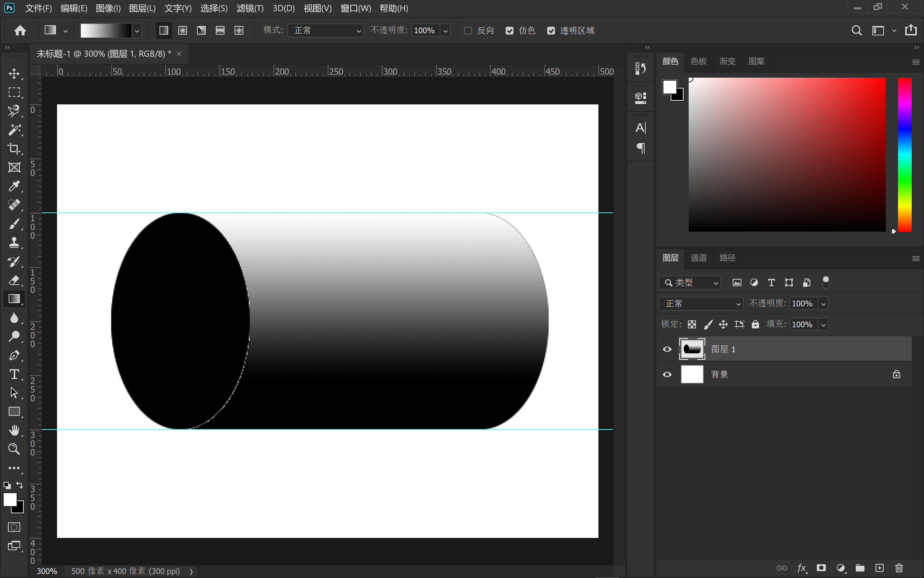Uncheck the 仿色 (Dither) checkbox
The height and width of the screenshot is (578, 924).
pyautogui.click(x=510, y=31)
